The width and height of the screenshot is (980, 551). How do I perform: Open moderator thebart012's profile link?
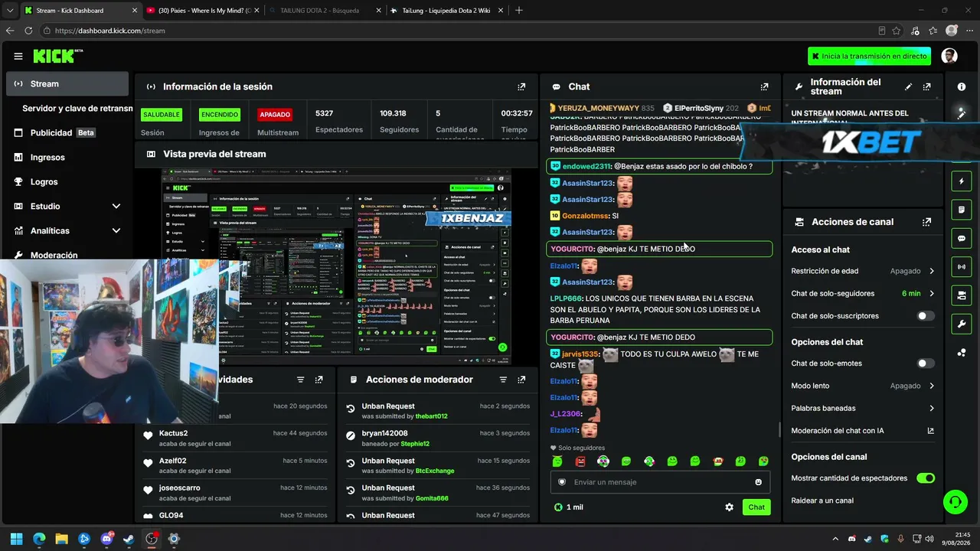click(431, 416)
